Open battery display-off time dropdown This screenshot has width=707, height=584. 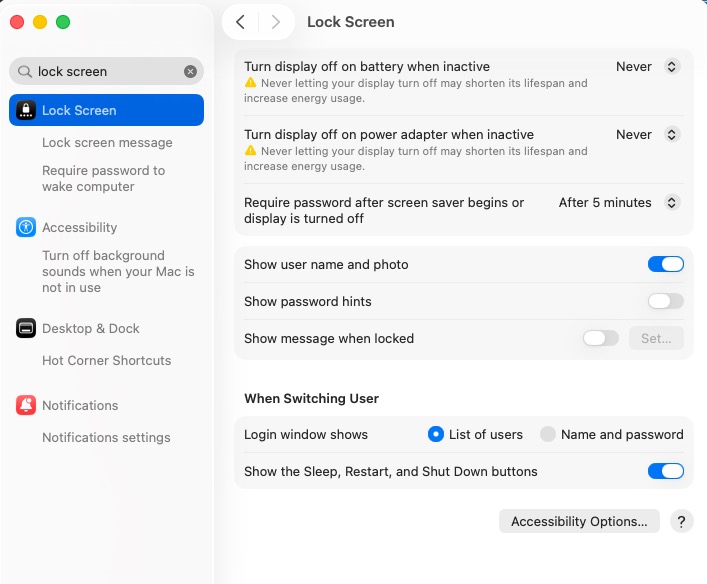(x=648, y=67)
